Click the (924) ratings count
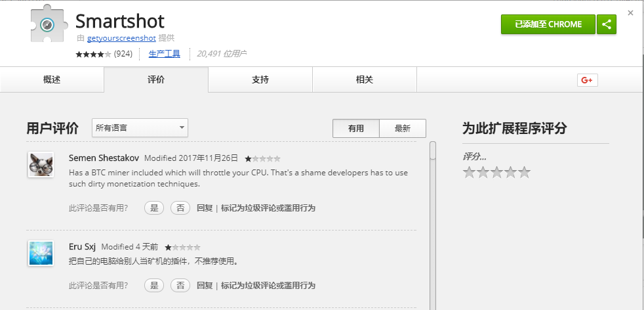Screen dimensions: 644x310 tap(123, 54)
